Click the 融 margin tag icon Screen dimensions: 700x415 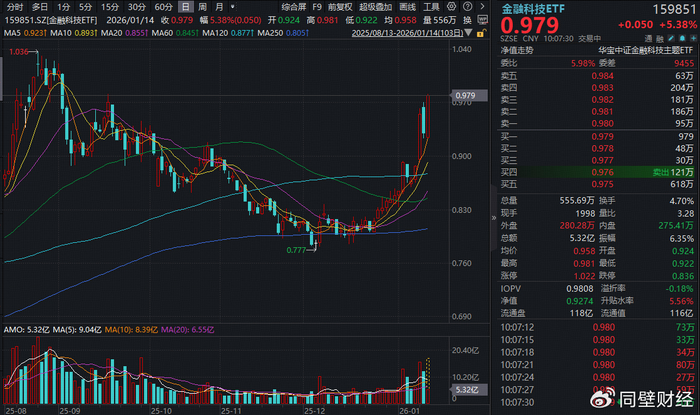tap(660, 39)
